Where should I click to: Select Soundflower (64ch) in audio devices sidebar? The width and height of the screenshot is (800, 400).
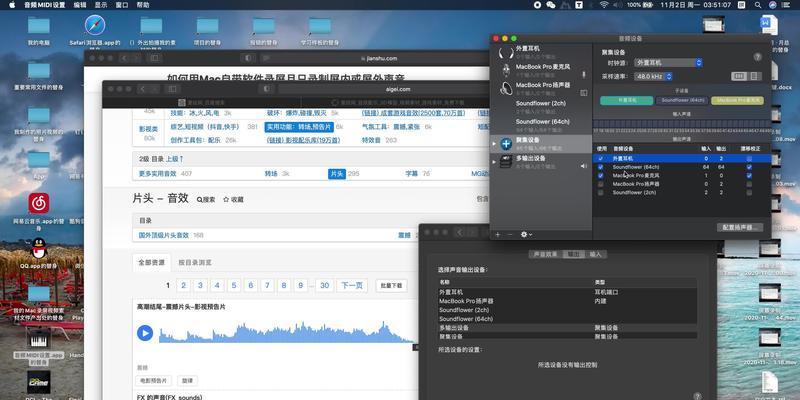click(541, 125)
